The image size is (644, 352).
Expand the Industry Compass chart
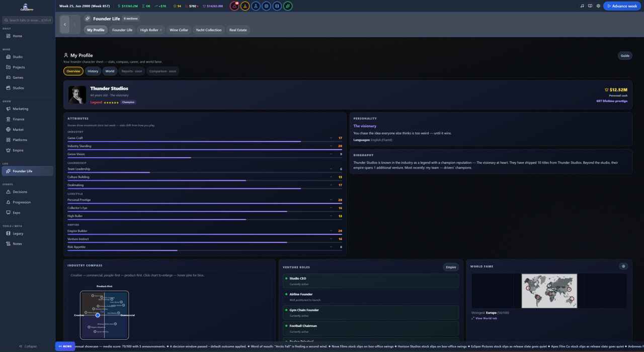[x=105, y=315]
